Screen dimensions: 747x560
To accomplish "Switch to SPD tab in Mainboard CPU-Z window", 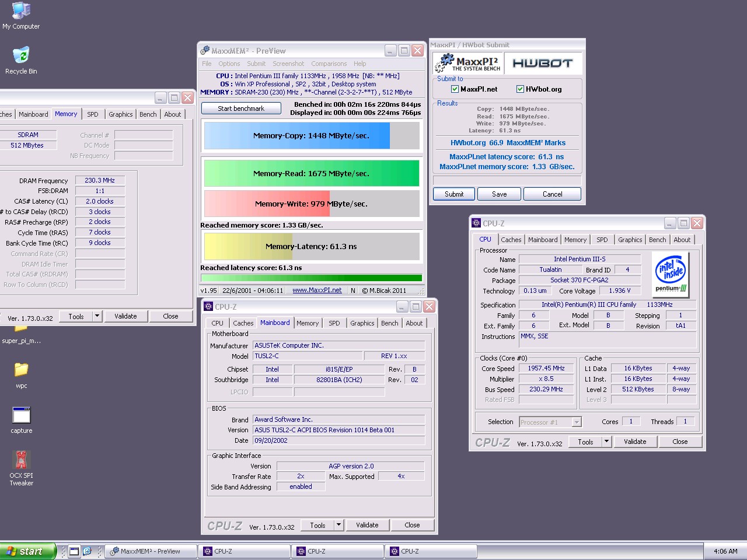I will 334,323.
